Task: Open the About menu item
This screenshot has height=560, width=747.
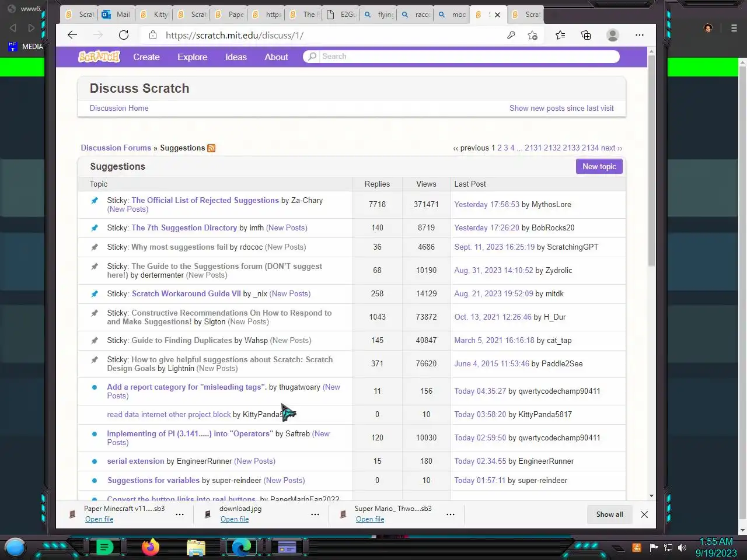Action: click(x=276, y=57)
